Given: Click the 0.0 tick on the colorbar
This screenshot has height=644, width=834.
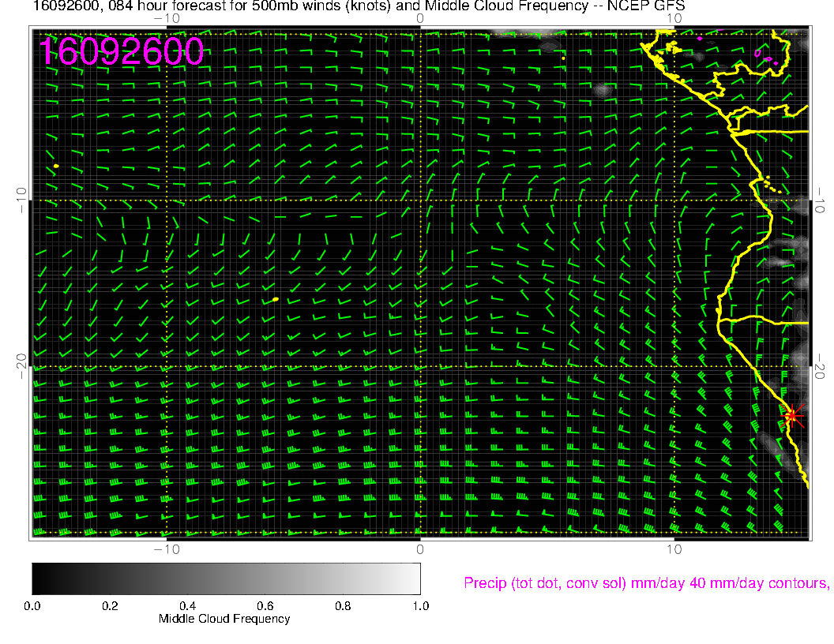Looking at the screenshot, I should (32, 606).
